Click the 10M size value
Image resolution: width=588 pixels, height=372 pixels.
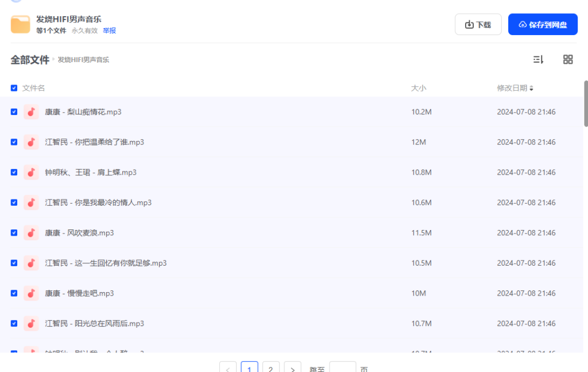click(419, 293)
